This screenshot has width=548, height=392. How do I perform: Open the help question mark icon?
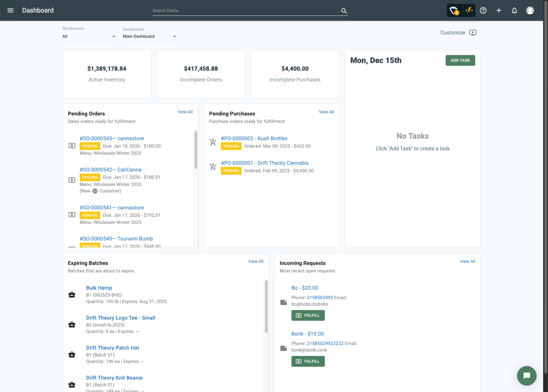pos(483,10)
